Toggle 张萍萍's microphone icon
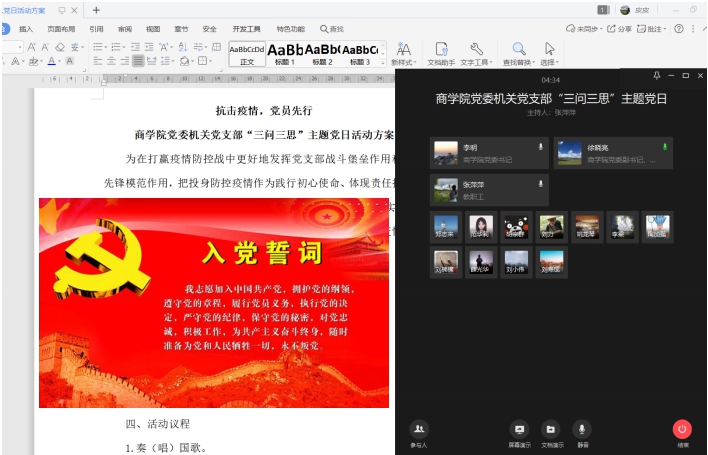 click(x=540, y=184)
